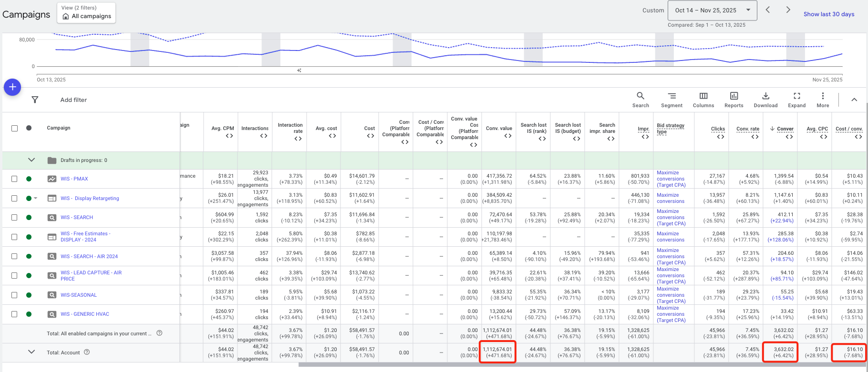Viewport: 868px width, 372px height.
Task: Open the table Search tool
Action: click(641, 100)
